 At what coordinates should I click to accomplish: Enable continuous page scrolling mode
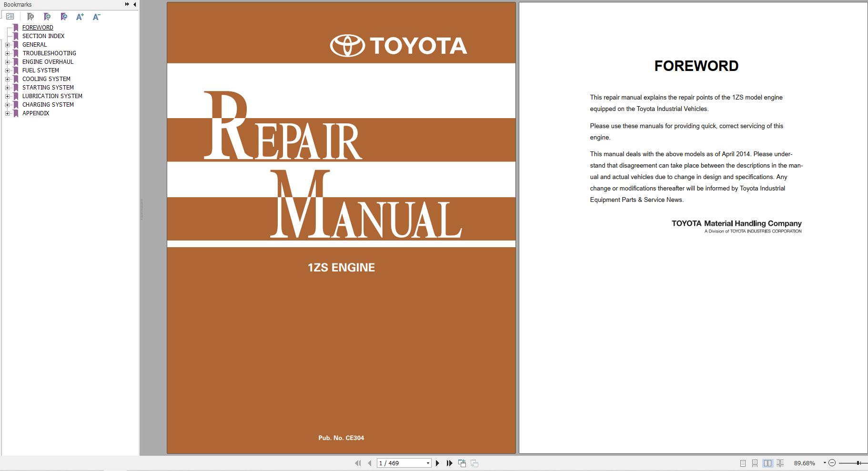(755, 463)
